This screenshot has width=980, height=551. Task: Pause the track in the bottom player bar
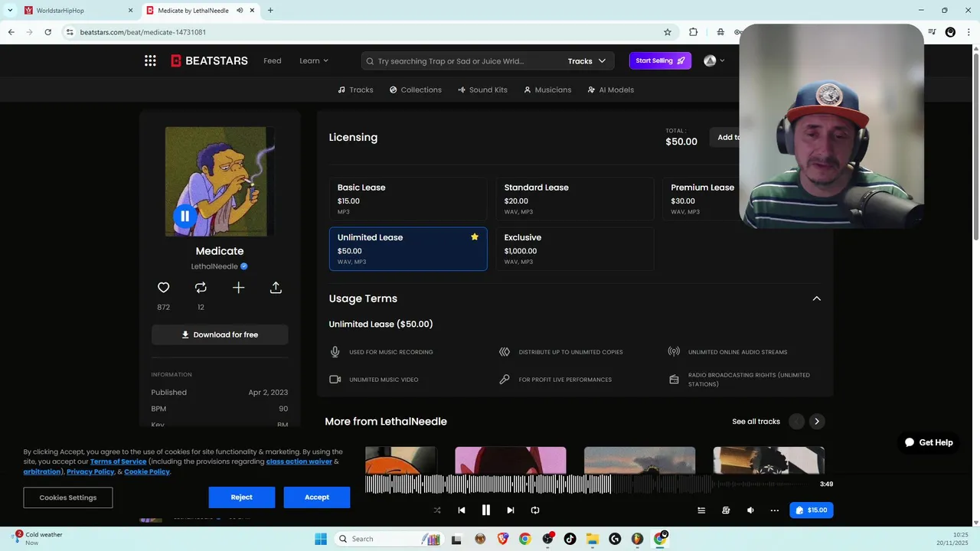(x=485, y=510)
